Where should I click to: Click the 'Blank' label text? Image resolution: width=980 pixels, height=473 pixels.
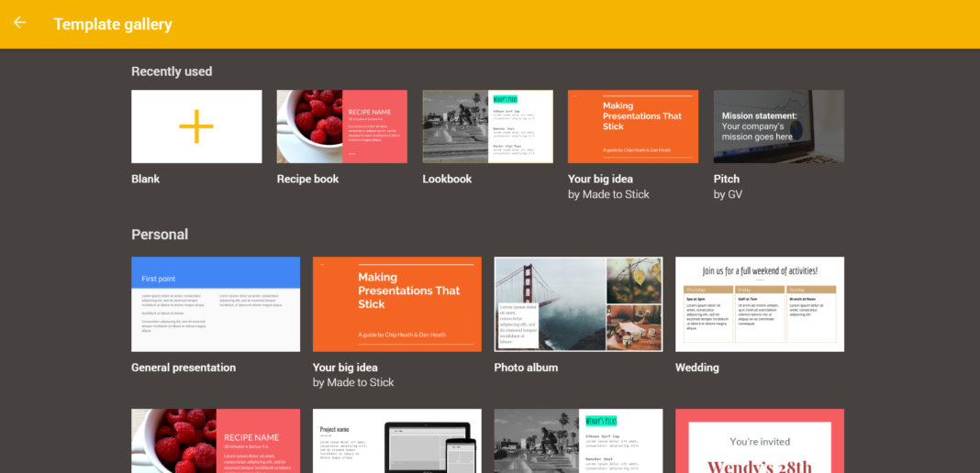pyautogui.click(x=146, y=179)
